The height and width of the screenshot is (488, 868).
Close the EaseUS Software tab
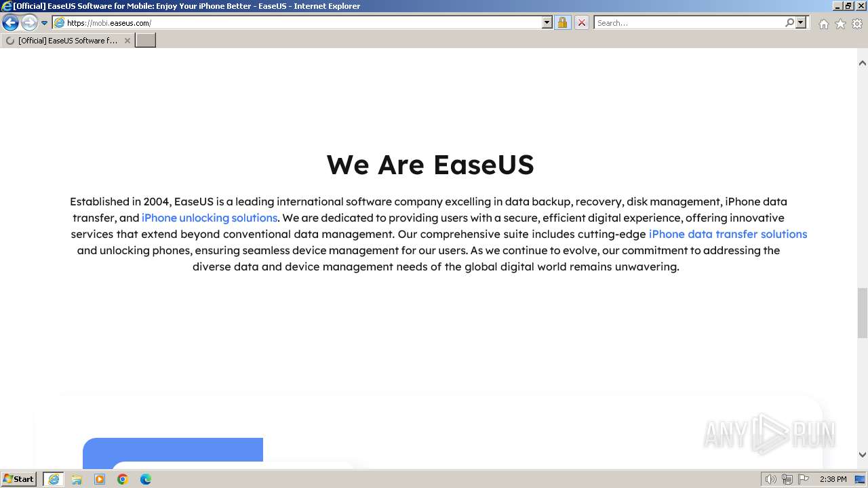click(x=127, y=41)
